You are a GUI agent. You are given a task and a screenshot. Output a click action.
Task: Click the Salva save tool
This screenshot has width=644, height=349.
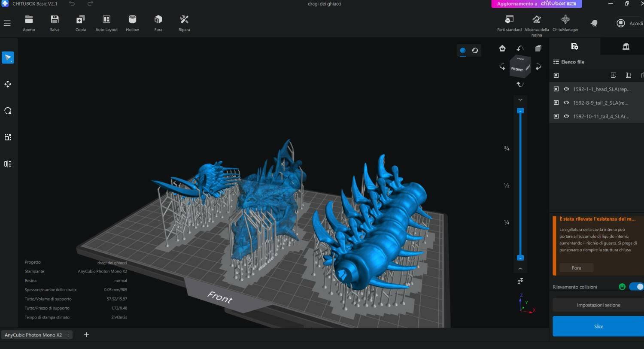click(55, 23)
